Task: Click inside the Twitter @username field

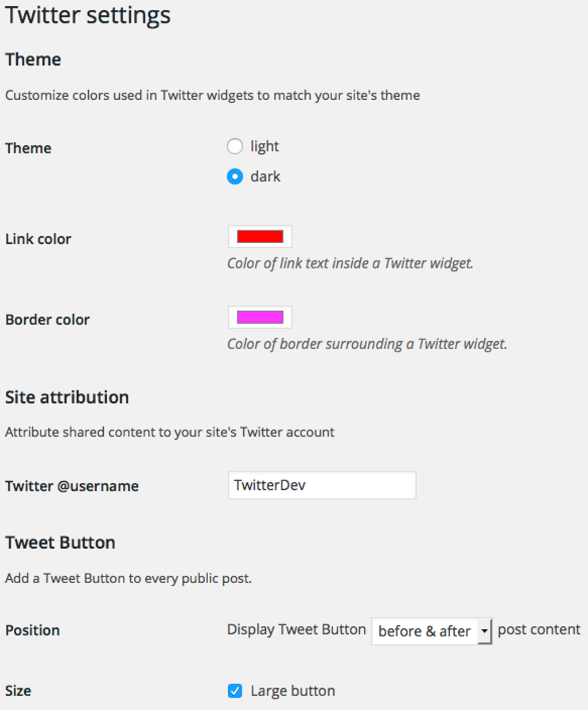Action: click(321, 485)
